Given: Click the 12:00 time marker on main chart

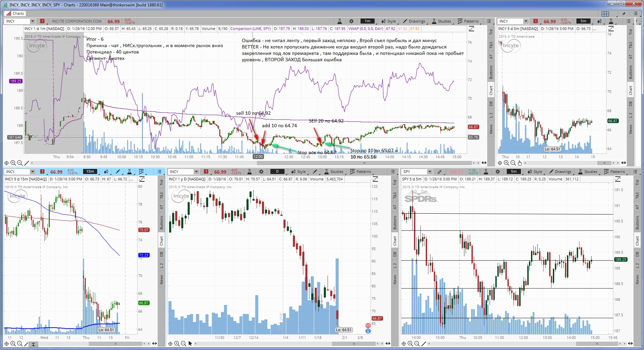Looking at the screenshot, I should point(258,156).
